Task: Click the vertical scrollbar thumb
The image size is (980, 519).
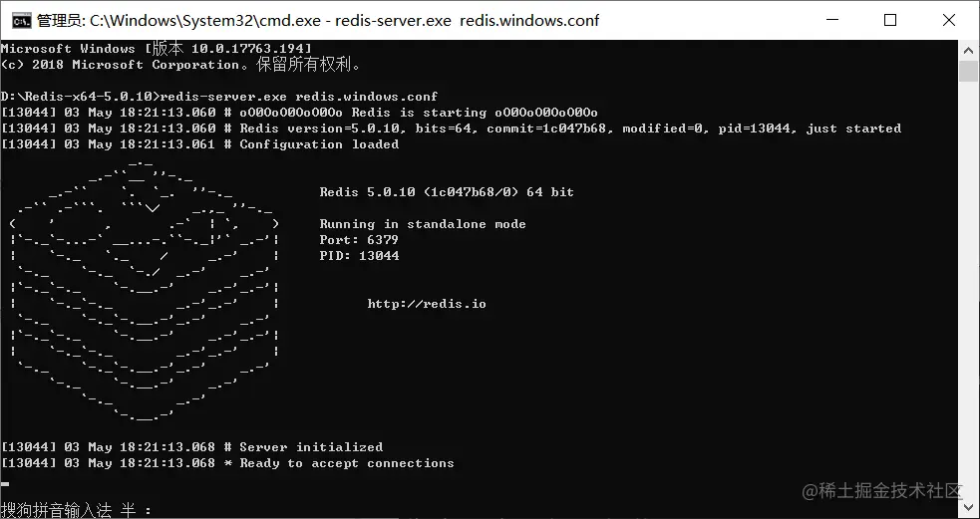Action: tap(969, 71)
